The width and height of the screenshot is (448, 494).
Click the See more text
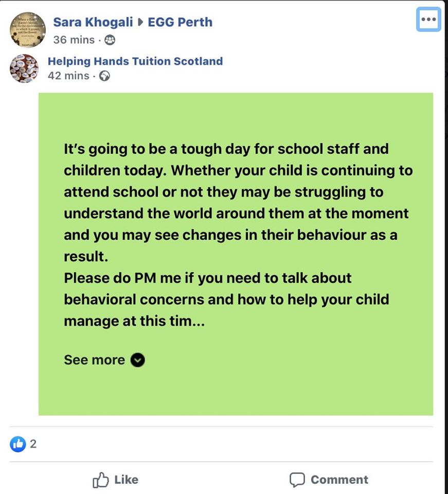tap(94, 360)
